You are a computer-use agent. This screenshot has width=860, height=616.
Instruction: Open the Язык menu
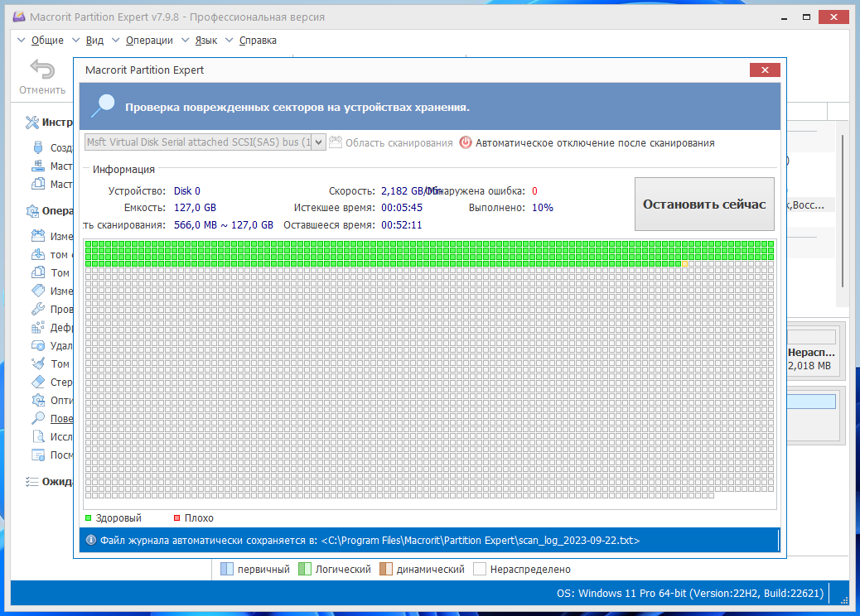pos(206,40)
